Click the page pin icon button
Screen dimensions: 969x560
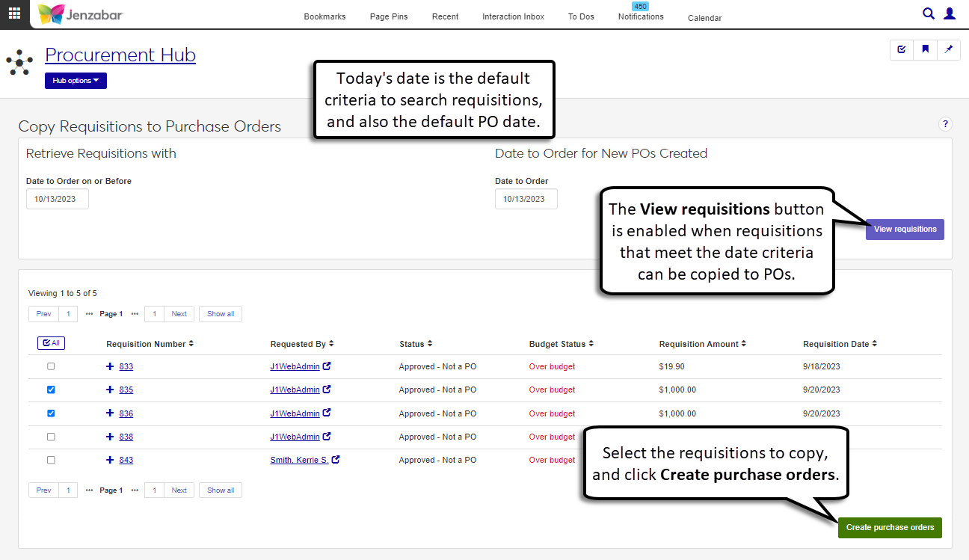coord(949,49)
